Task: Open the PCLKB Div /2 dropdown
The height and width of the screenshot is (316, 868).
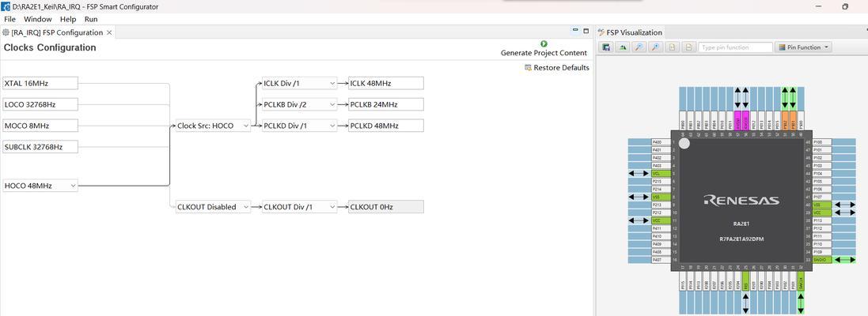Action: pyautogui.click(x=332, y=104)
